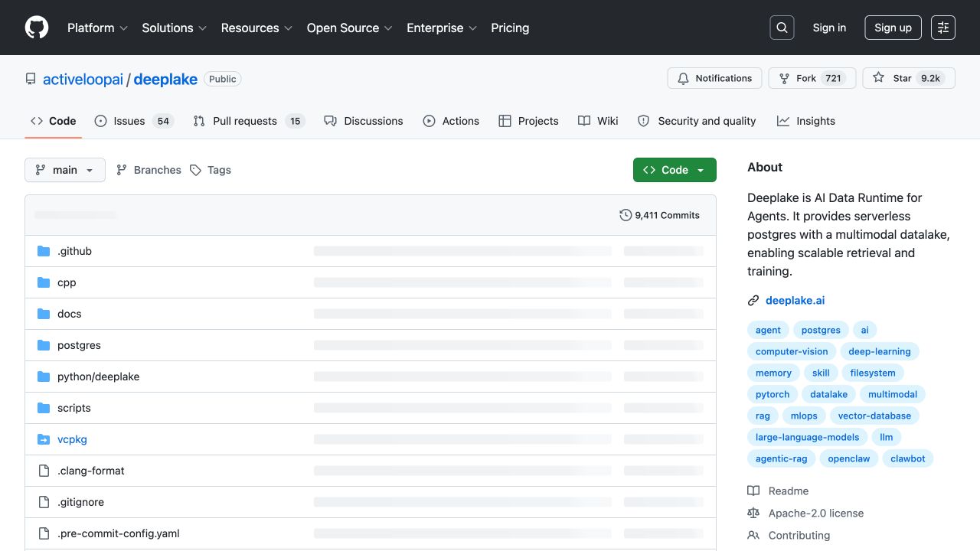Image resolution: width=980 pixels, height=551 pixels.
Task: Switch to the Issues tab
Action: click(134, 121)
